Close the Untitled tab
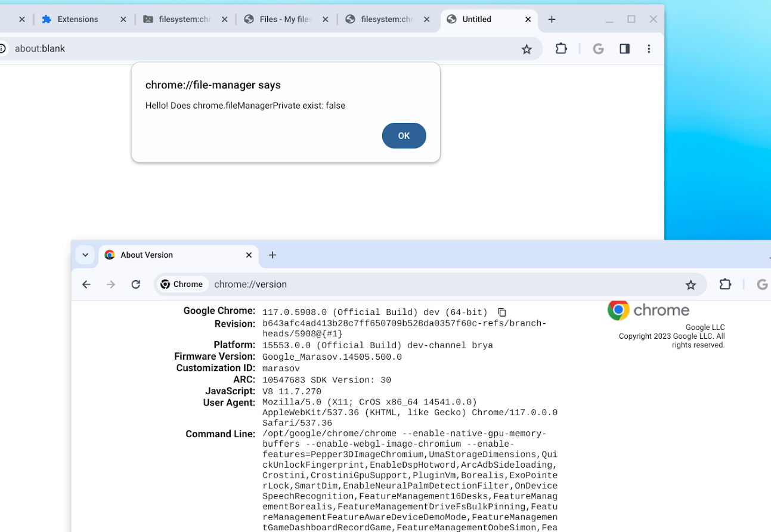The width and height of the screenshot is (771, 532). coord(528,19)
